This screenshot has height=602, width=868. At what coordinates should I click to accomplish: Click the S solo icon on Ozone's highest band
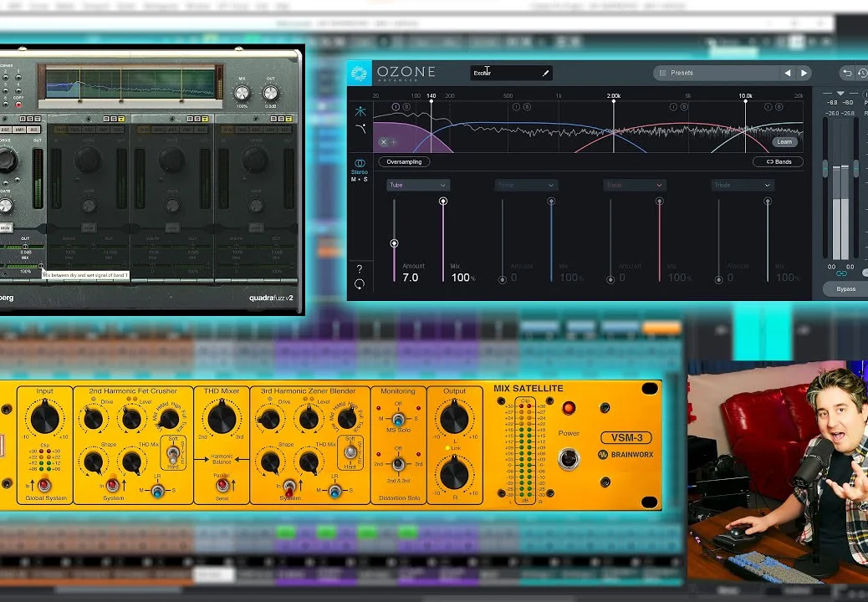click(779, 107)
